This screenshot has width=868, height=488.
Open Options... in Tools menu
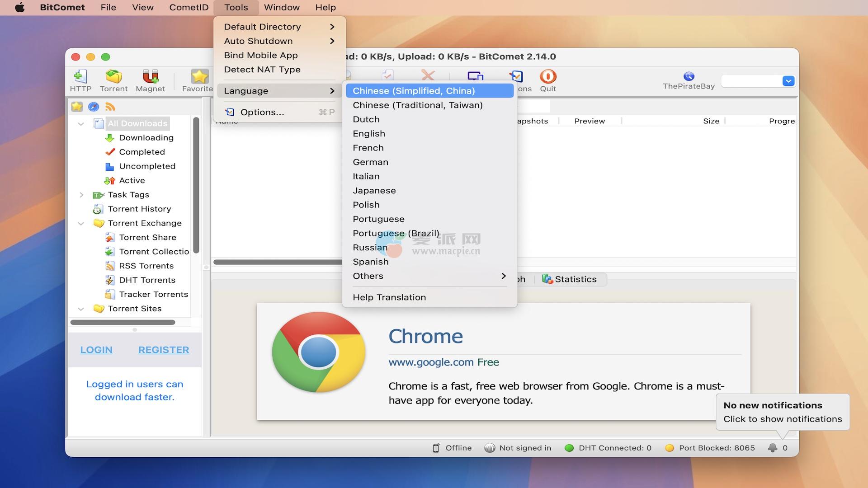(279, 112)
